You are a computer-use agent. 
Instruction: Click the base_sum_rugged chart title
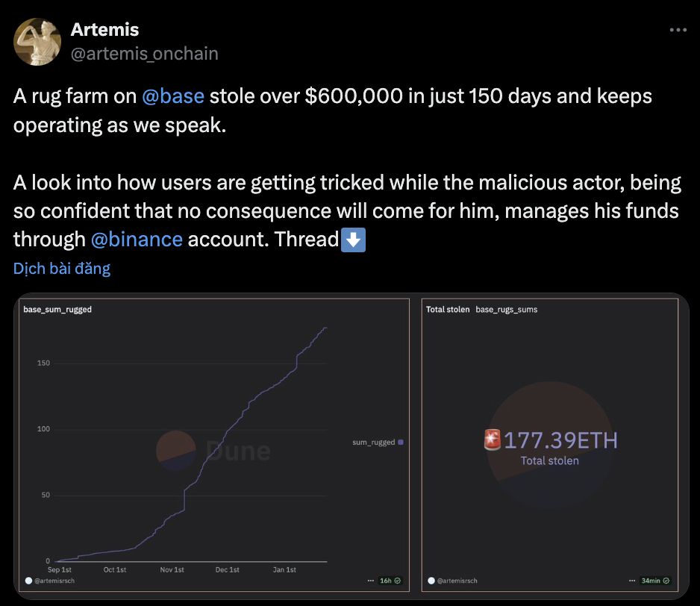[x=57, y=310]
